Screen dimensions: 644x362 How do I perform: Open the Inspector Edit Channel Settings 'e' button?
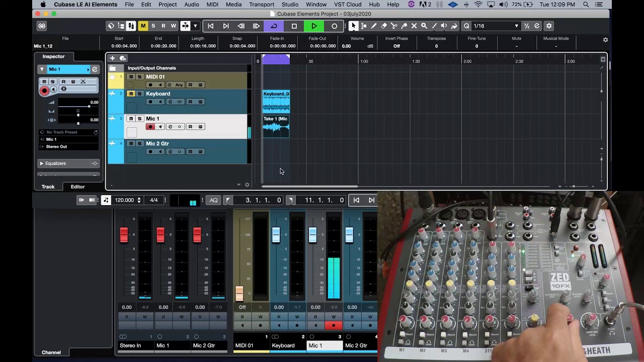[95, 69]
